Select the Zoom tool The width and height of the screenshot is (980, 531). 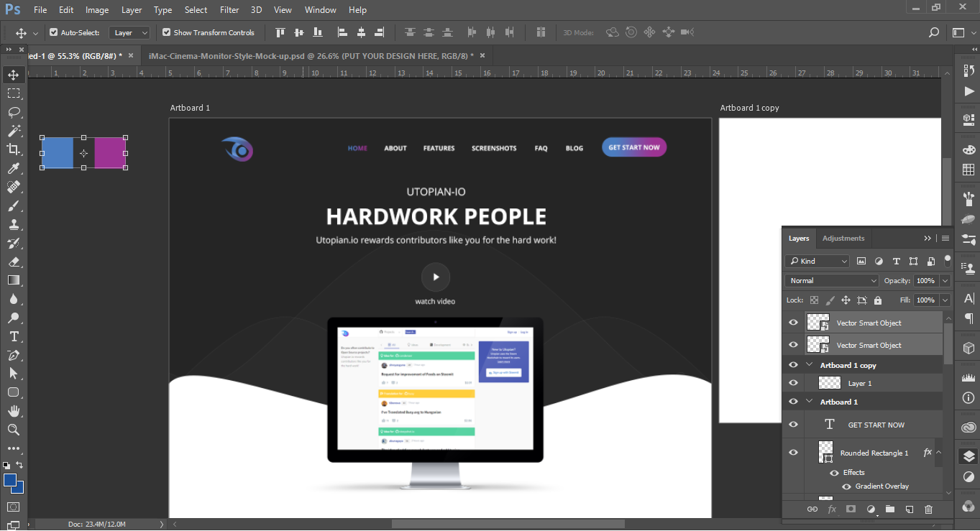[x=14, y=430]
